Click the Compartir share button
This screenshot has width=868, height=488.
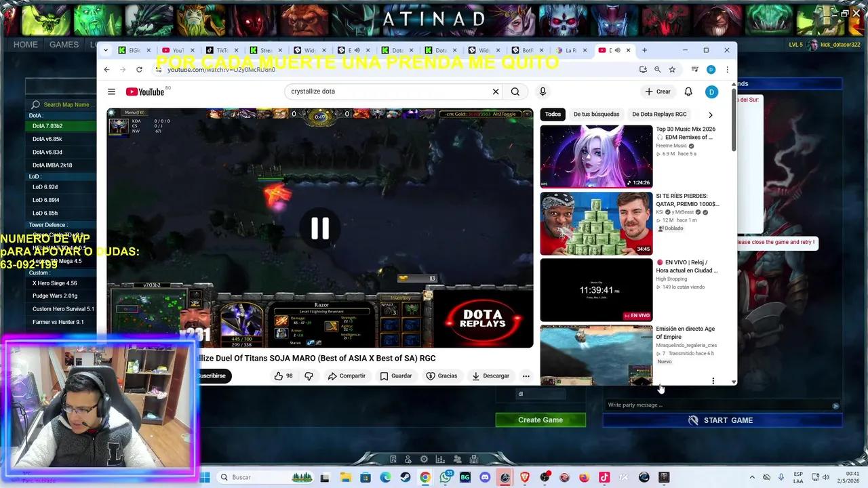[x=347, y=376]
